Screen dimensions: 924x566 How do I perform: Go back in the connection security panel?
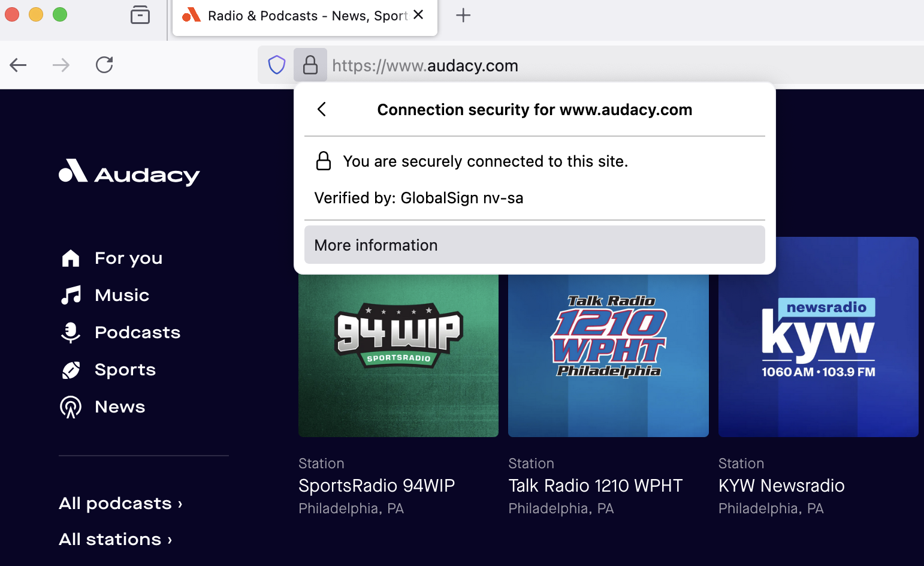322,109
